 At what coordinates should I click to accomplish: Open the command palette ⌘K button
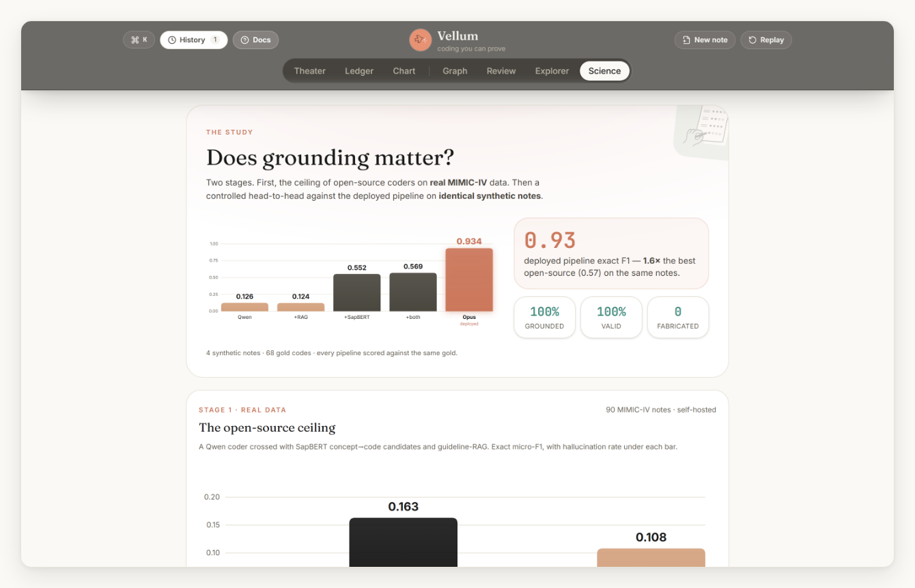click(139, 40)
